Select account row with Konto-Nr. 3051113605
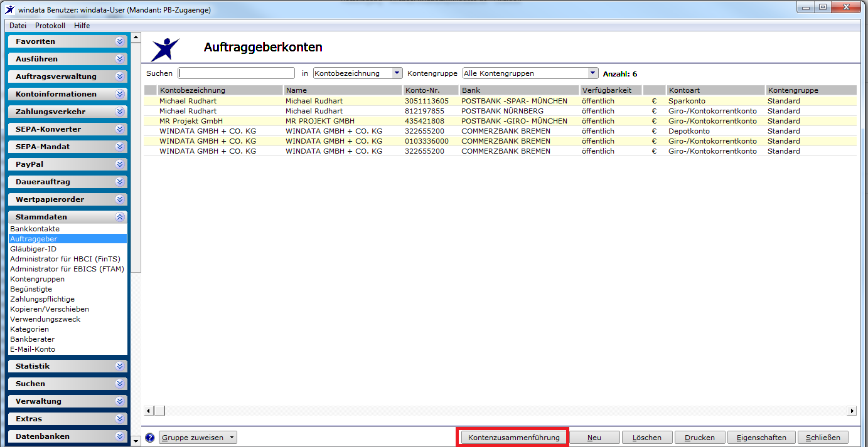The width and height of the screenshot is (868, 447). coord(500,101)
